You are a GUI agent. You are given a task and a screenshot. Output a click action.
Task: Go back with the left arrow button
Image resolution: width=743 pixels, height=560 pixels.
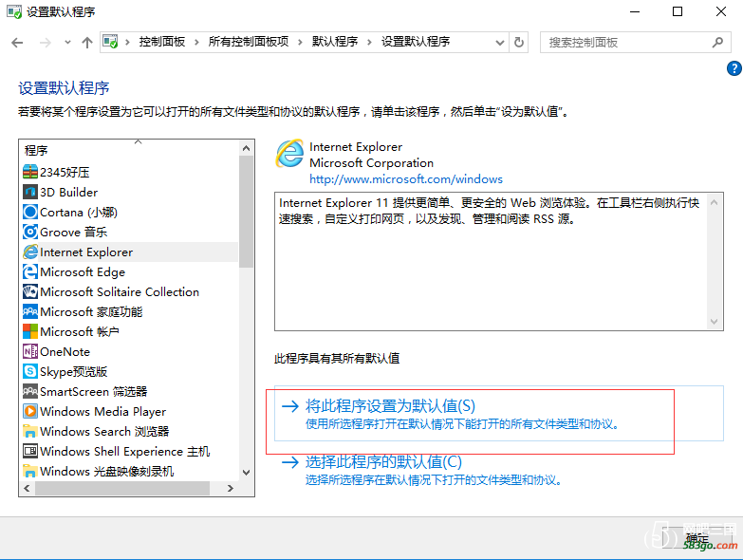(x=17, y=43)
